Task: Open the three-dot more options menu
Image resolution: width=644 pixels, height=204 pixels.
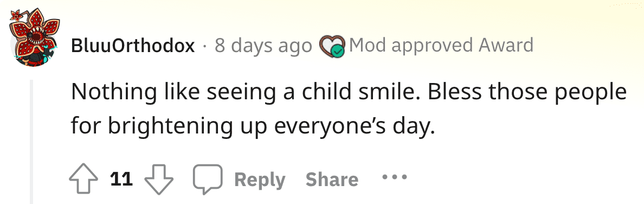Action: pos(394,177)
